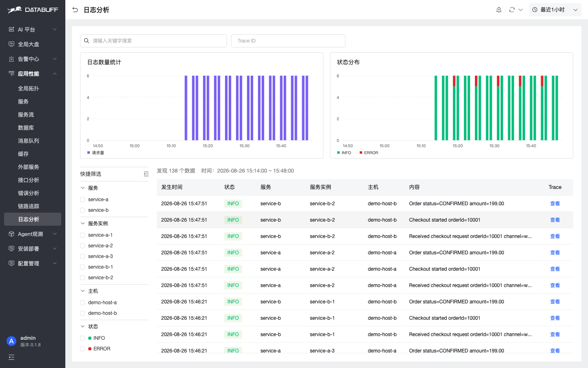Click 查看 for service-a-2 Checkout started row
This screenshot has height=368, width=588.
(x=555, y=269)
